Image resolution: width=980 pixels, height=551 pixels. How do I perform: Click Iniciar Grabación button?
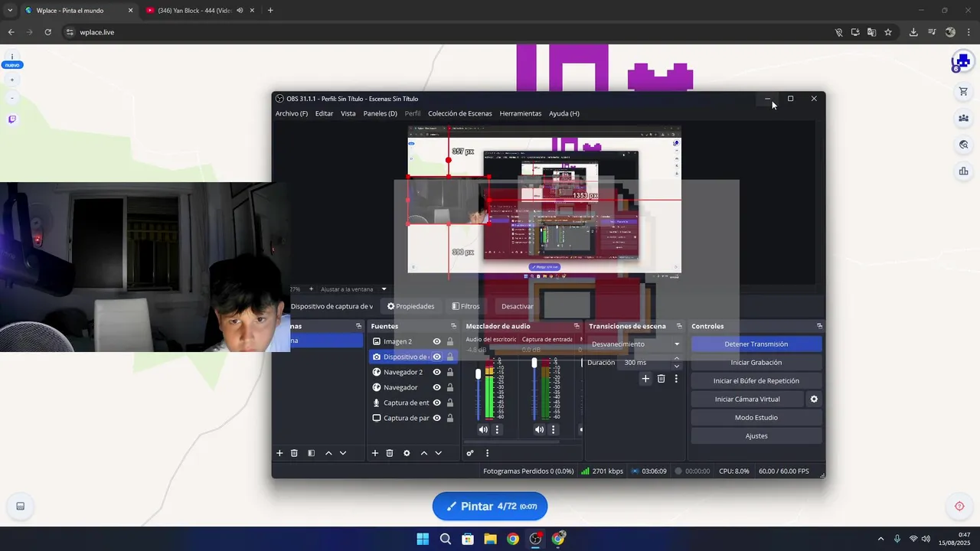[x=756, y=363]
